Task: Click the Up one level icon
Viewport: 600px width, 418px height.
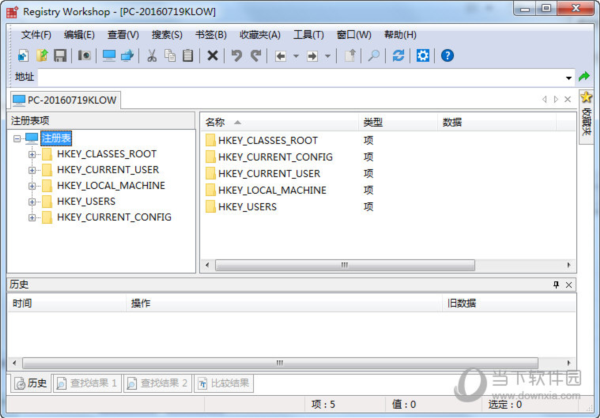Action: 350,56
